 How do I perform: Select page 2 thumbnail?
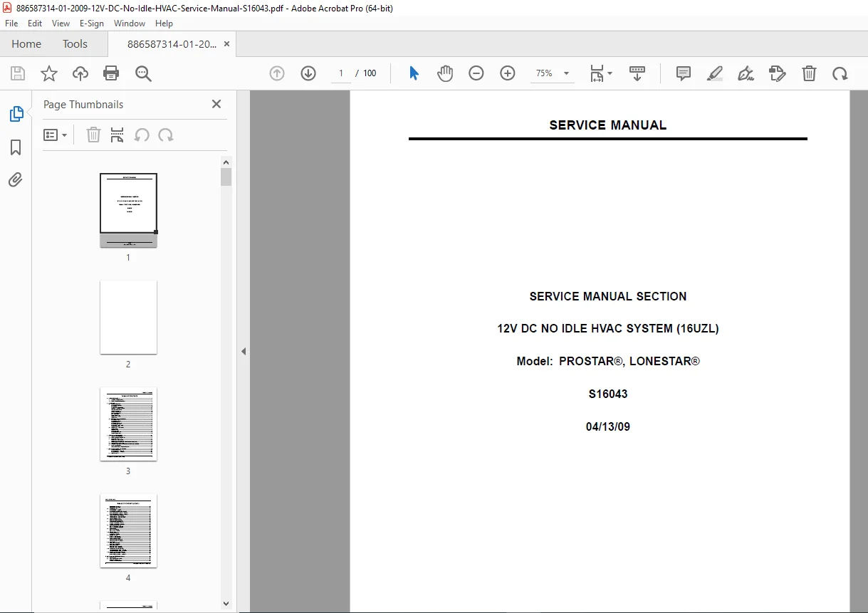[128, 317]
